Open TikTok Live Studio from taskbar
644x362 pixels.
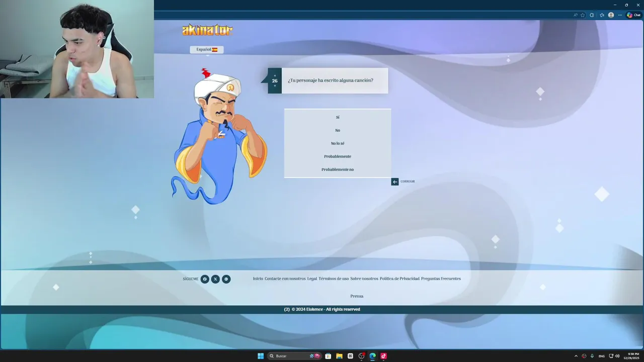[x=383, y=356]
